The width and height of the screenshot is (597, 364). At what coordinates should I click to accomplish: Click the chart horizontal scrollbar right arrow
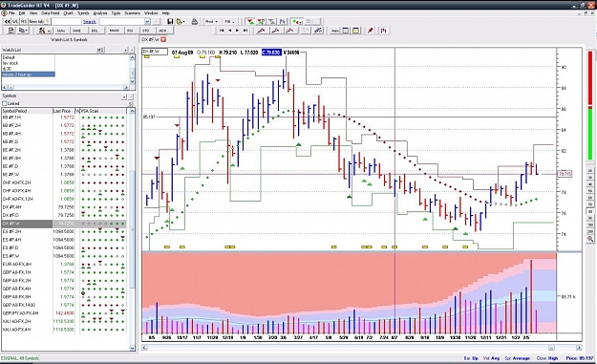point(578,348)
